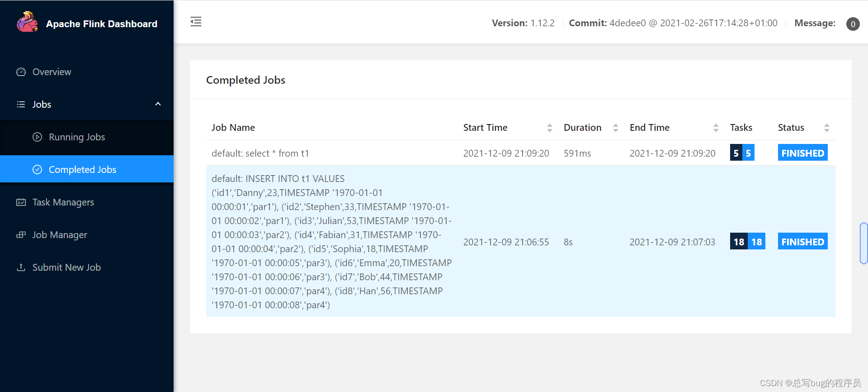Click dark total tasks badge 18
868x392 pixels.
coord(739,242)
